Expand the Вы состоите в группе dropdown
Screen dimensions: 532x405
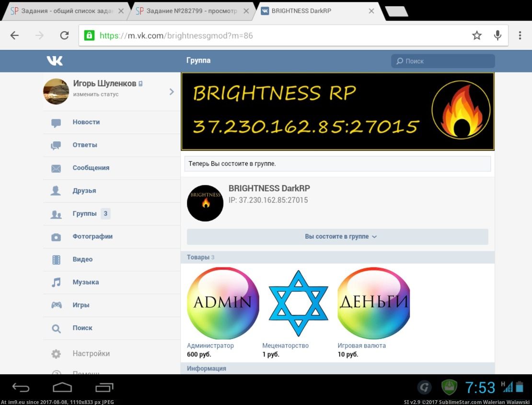coord(337,237)
